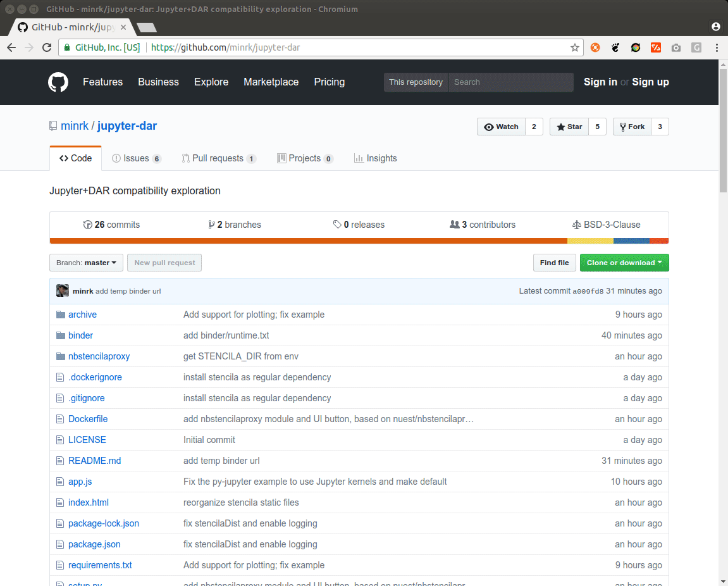The width and height of the screenshot is (728, 586).
Task: Reload the page with refresh icon
Action: tap(47, 47)
